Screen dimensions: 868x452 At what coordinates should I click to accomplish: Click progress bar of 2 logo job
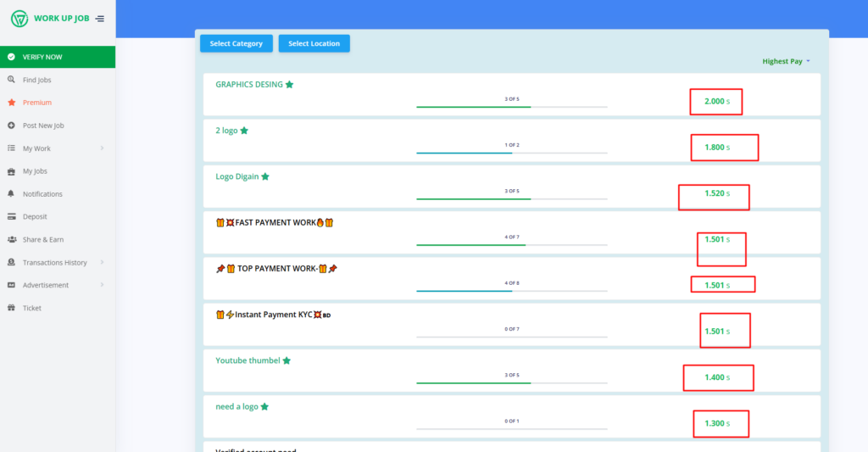(511, 153)
